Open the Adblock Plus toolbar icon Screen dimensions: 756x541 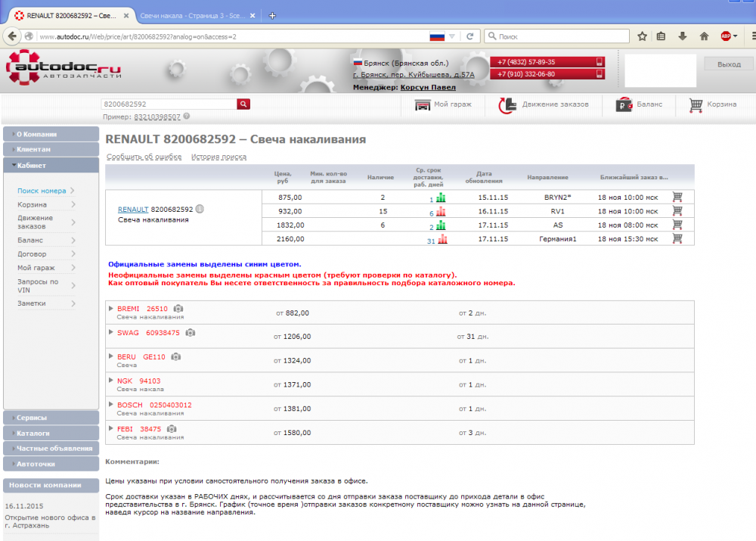(x=727, y=36)
